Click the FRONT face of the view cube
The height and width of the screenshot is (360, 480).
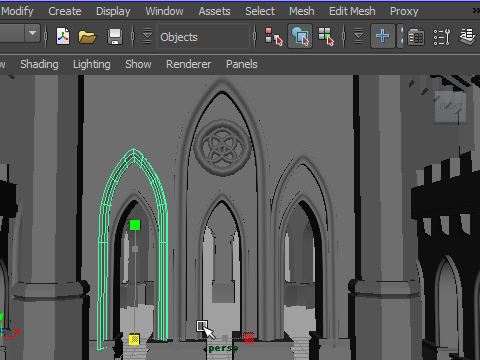click(450, 107)
